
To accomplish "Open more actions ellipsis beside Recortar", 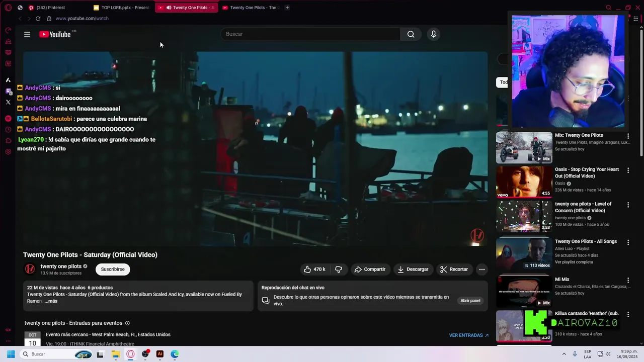I will [481, 269].
